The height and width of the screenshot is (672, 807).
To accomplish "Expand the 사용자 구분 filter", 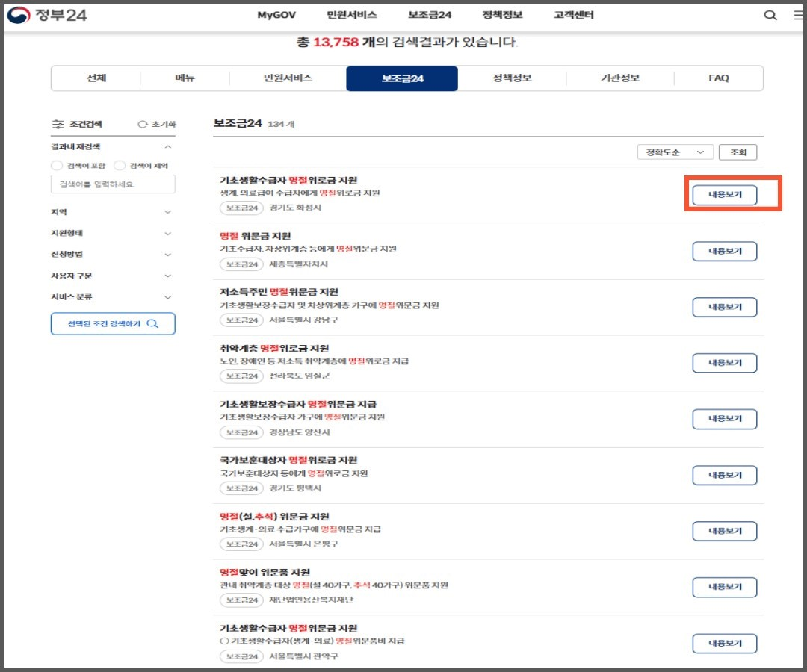I will tap(168, 276).
